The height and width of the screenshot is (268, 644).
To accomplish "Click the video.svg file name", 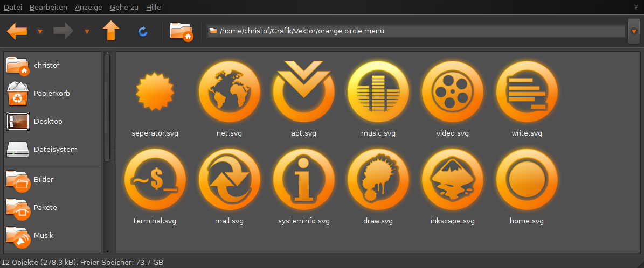I will tap(452, 133).
